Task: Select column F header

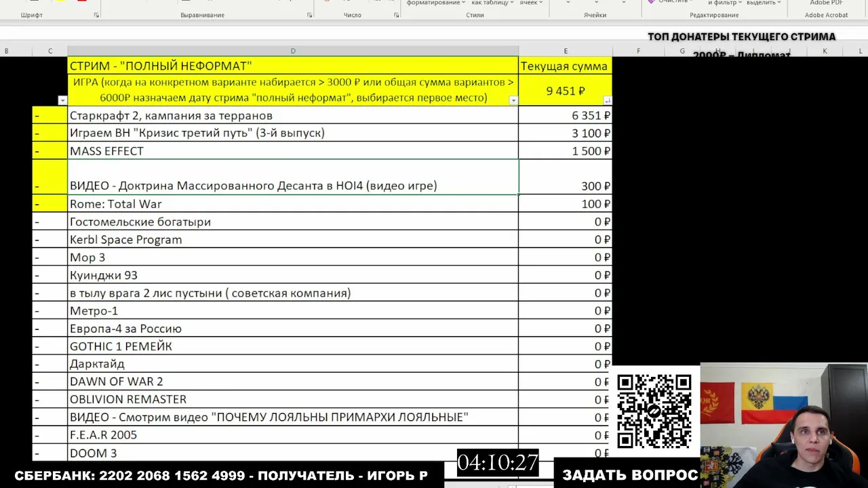Action: pyautogui.click(x=638, y=51)
